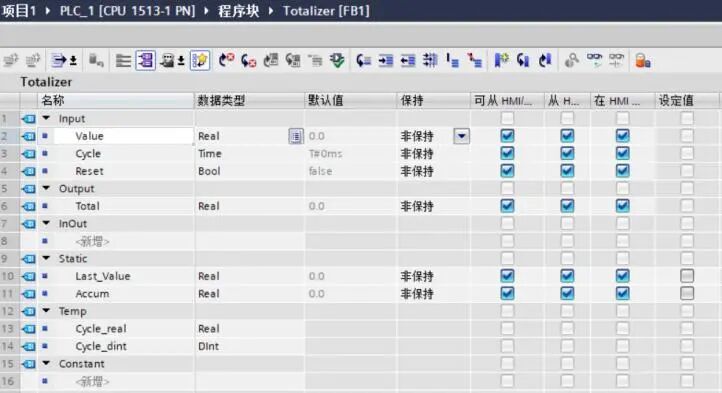Click the blue tag icon on Accum row
Image resolution: width=722 pixels, height=393 pixels.
point(29,294)
